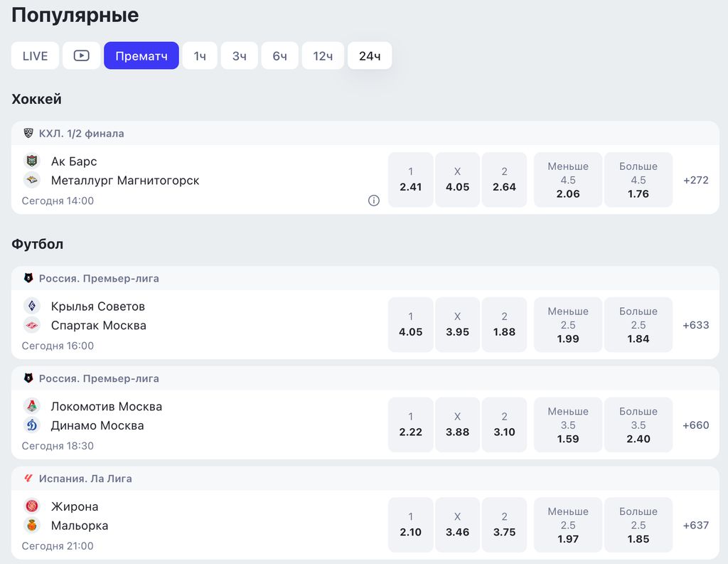
Task: Click the КХЛ league logo icon
Action: tap(28, 133)
